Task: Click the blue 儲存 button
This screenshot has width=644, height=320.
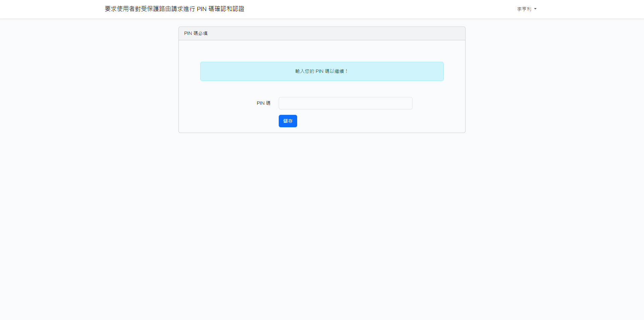Action: [x=288, y=121]
